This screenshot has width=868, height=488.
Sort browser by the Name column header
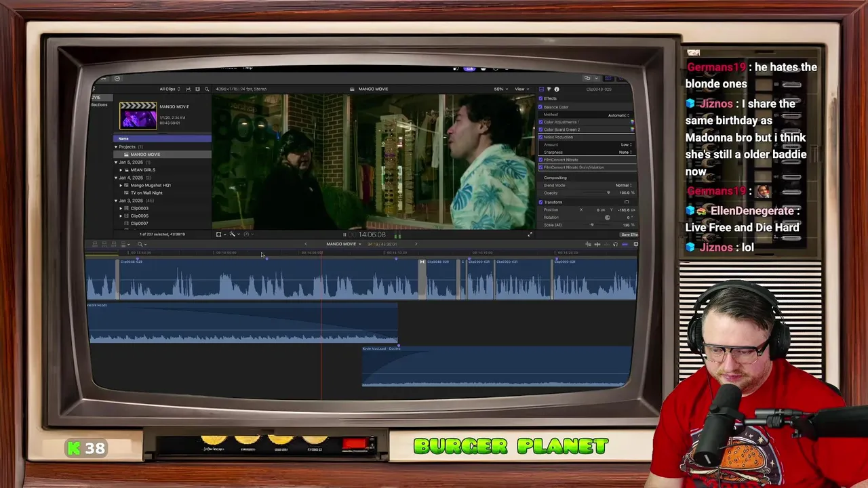click(162, 139)
